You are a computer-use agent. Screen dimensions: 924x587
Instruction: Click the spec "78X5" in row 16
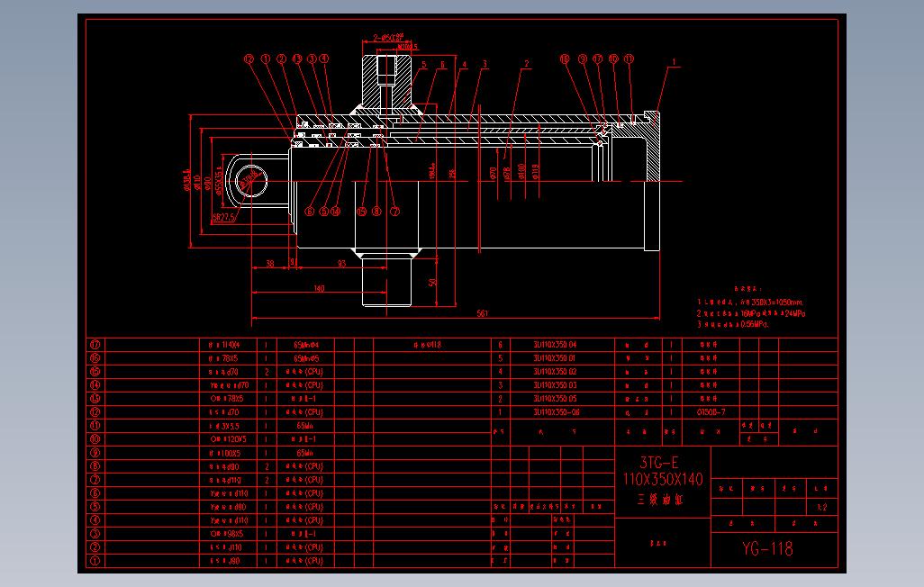[x=231, y=357]
